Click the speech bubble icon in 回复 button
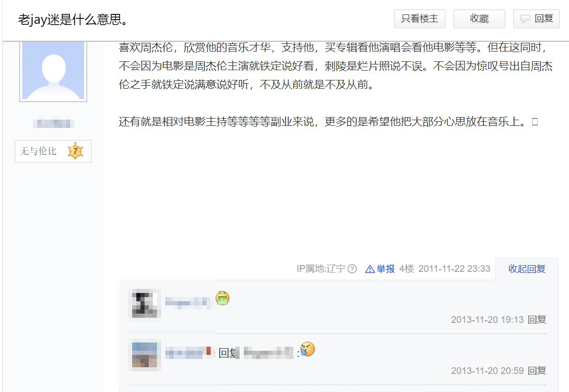The image size is (569, 392). [x=525, y=19]
